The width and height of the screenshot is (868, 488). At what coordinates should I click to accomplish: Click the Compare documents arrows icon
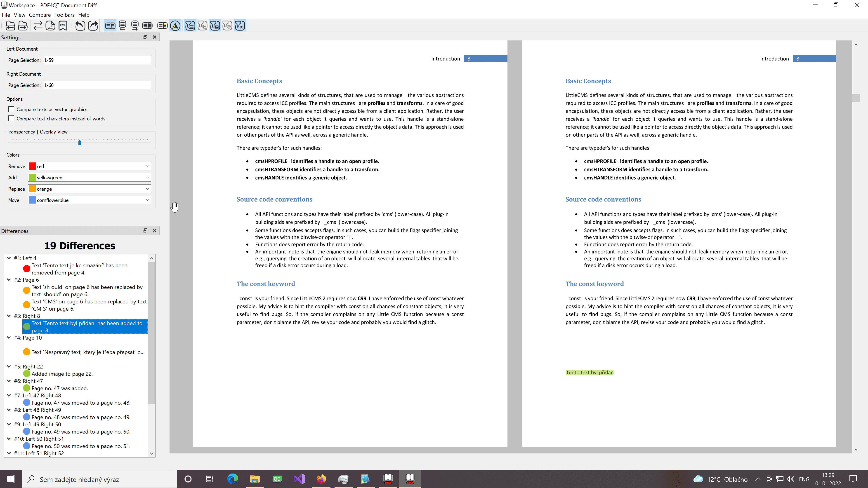[38, 26]
